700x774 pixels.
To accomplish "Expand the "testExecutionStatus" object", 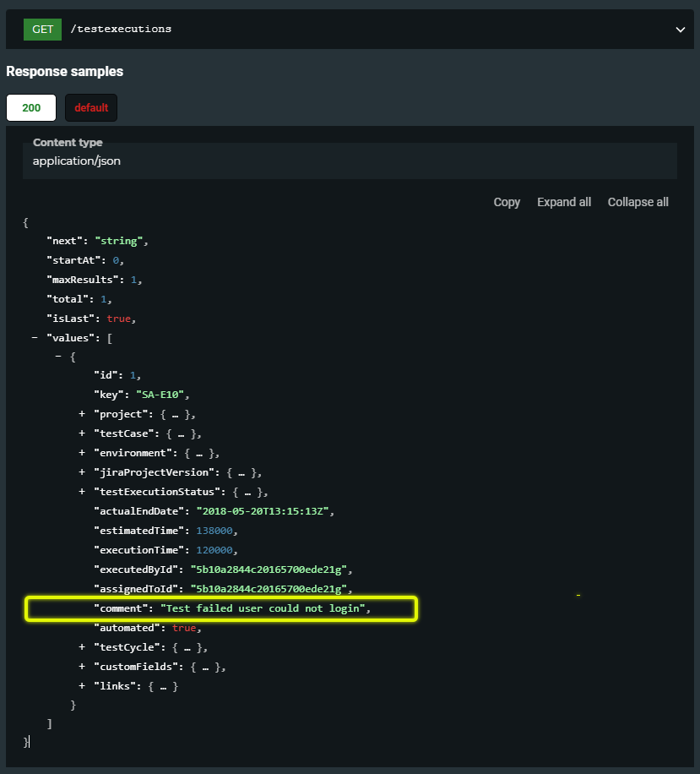I will (x=82, y=492).
